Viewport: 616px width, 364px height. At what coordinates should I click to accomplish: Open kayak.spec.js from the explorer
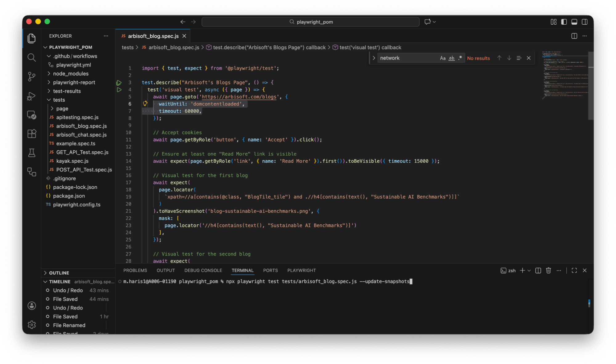[72, 161]
